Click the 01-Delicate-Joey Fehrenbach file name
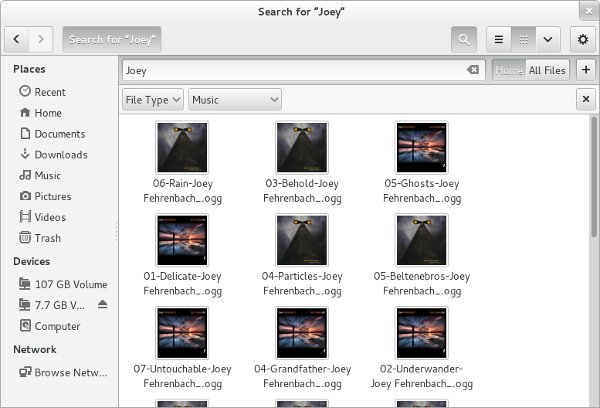 coord(183,284)
